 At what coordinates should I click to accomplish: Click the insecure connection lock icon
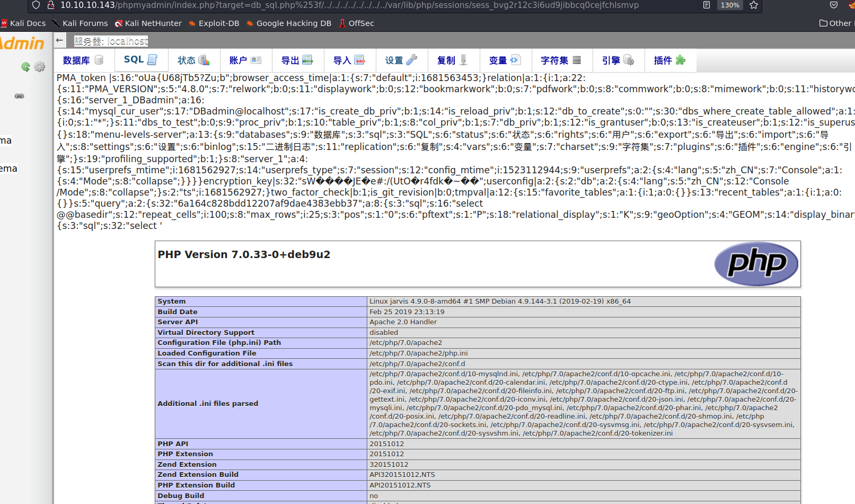(x=51, y=5)
